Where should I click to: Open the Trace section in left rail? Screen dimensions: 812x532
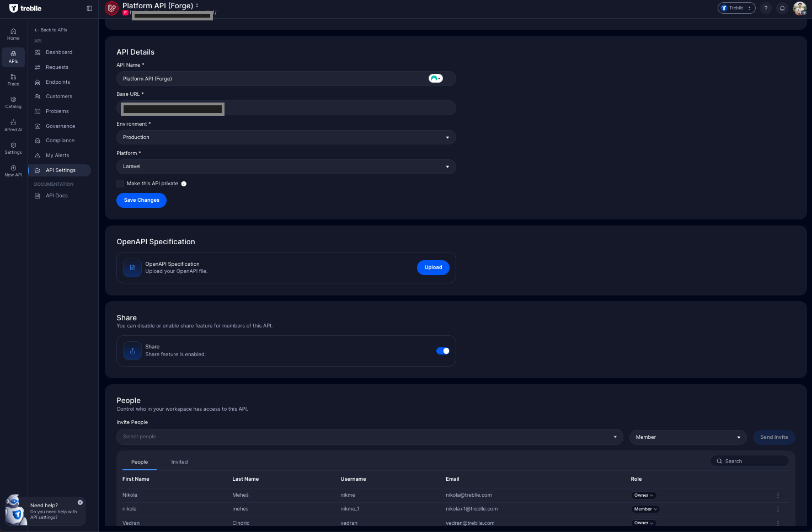[13, 80]
